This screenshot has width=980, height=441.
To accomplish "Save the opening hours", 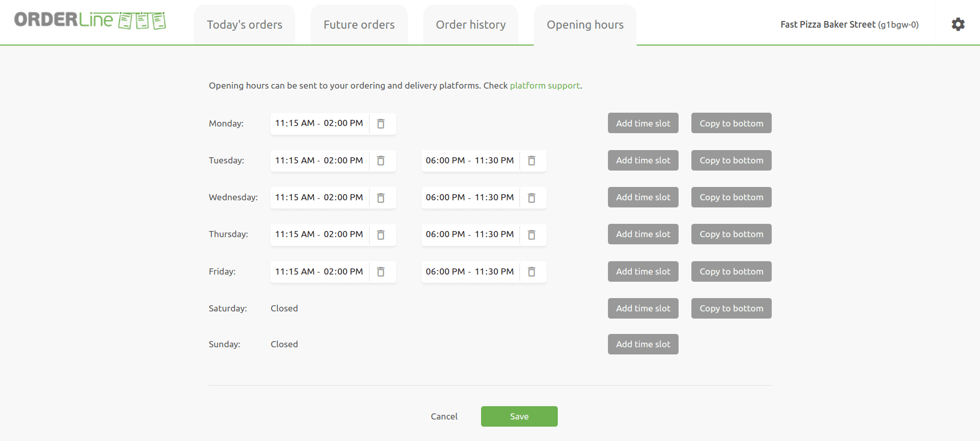I will pyautogui.click(x=519, y=416).
